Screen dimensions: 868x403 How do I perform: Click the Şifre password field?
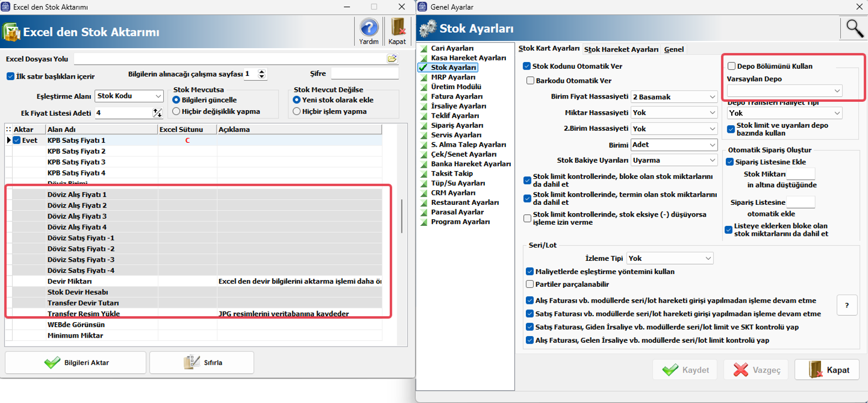tap(365, 74)
